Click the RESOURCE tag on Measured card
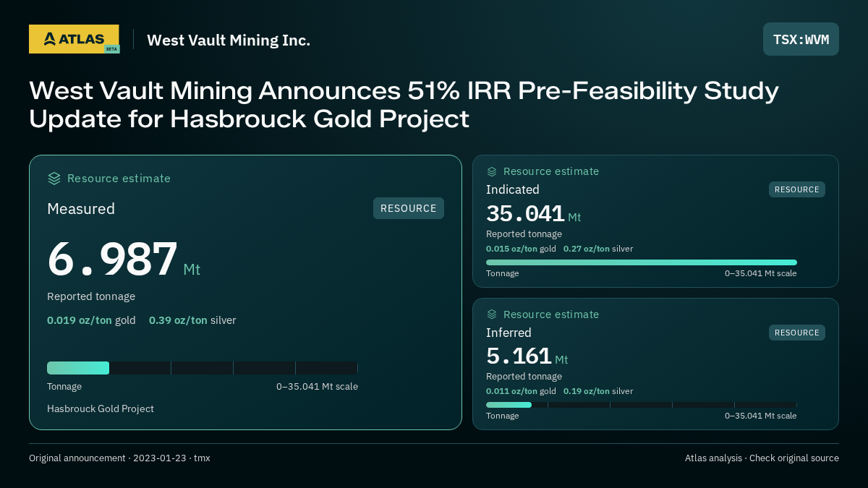Viewport: 868px width, 488px height. click(409, 208)
